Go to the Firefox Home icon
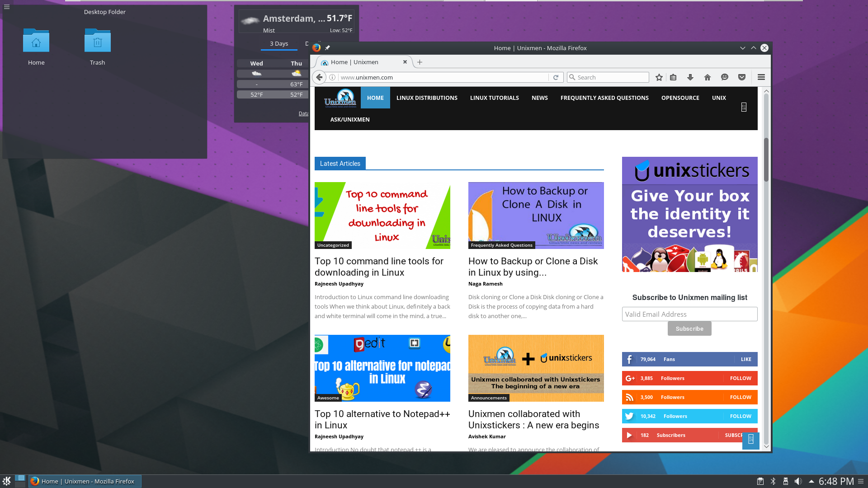 pos(708,77)
